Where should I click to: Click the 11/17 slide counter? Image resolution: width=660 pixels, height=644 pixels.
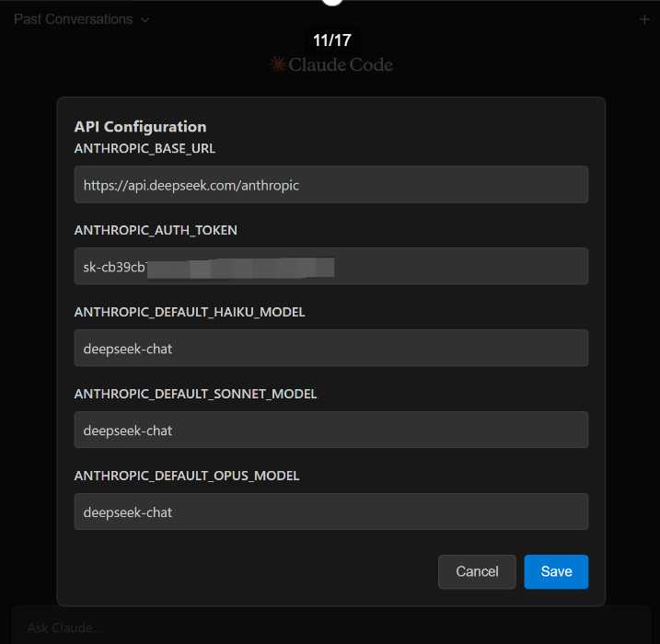pyautogui.click(x=331, y=40)
